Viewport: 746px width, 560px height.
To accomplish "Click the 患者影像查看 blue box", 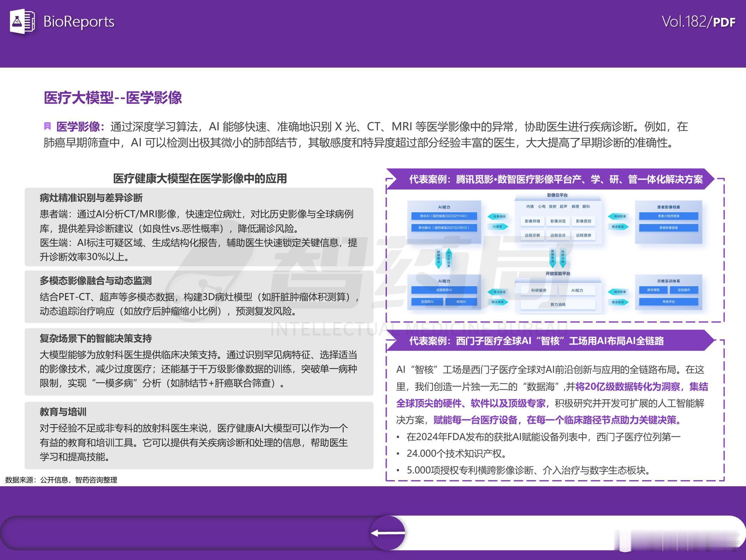I will click(x=668, y=228).
